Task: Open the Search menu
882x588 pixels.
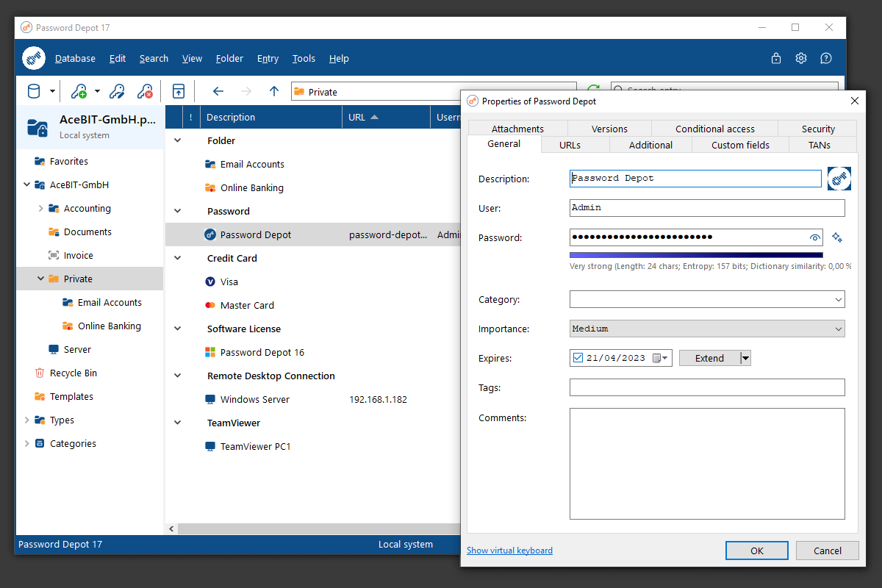Action: coord(154,59)
